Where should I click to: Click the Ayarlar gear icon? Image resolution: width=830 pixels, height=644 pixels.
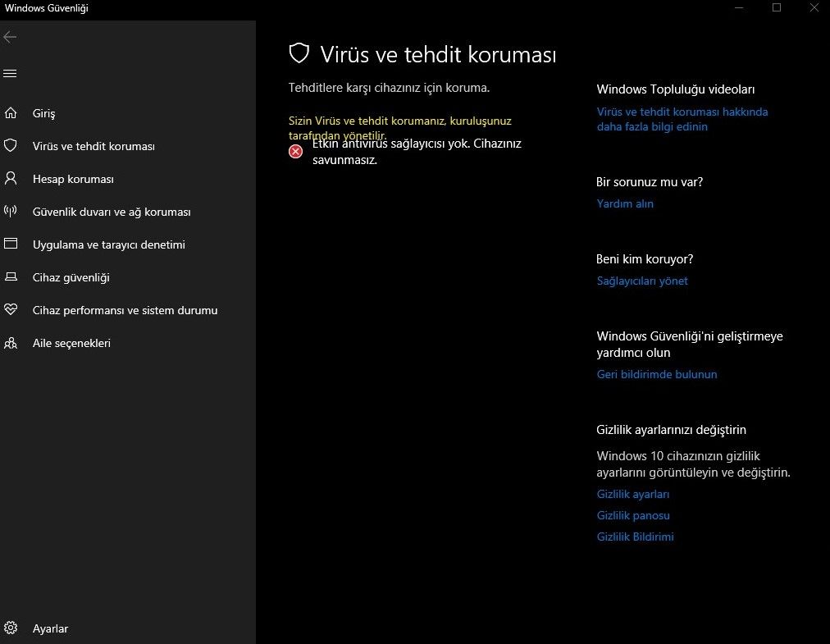(11, 628)
